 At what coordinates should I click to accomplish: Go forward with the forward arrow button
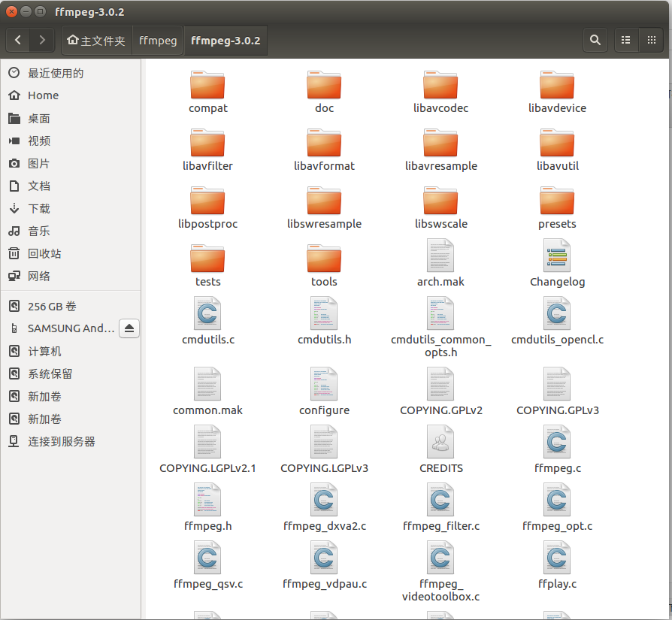(x=42, y=41)
